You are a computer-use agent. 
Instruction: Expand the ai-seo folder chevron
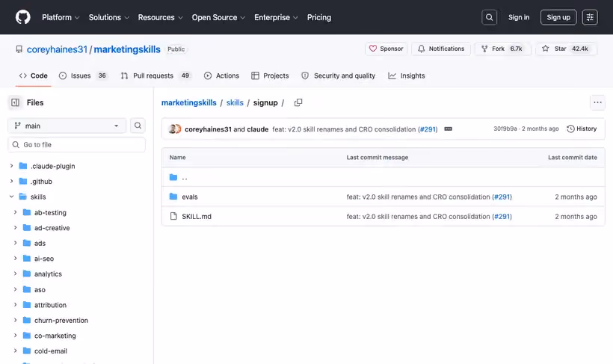click(x=15, y=259)
